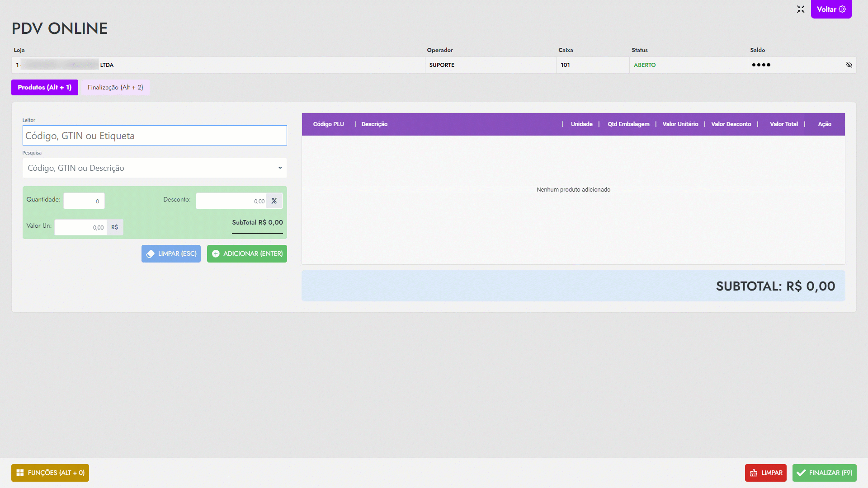Image resolution: width=868 pixels, height=488 pixels.
Task: Click the fullscreen collapse arrows icon
Action: click(x=801, y=9)
